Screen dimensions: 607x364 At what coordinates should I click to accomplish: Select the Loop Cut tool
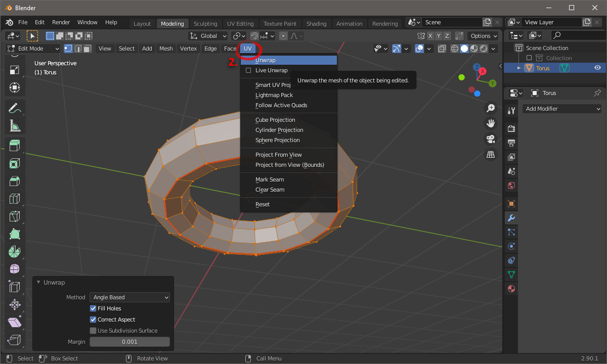pyautogui.click(x=15, y=199)
